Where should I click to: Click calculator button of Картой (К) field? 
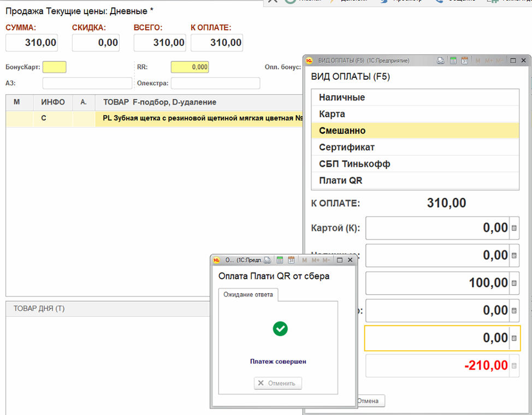(513, 229)
